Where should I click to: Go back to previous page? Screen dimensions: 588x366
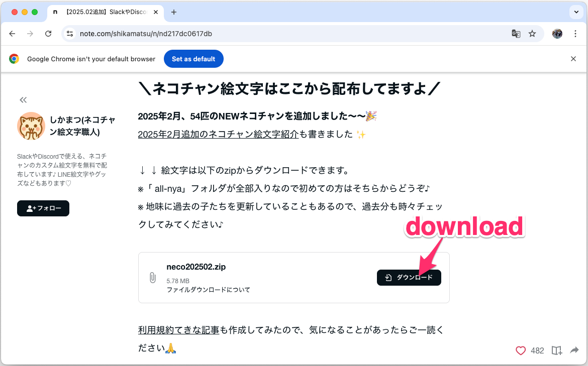click(12, 34)
